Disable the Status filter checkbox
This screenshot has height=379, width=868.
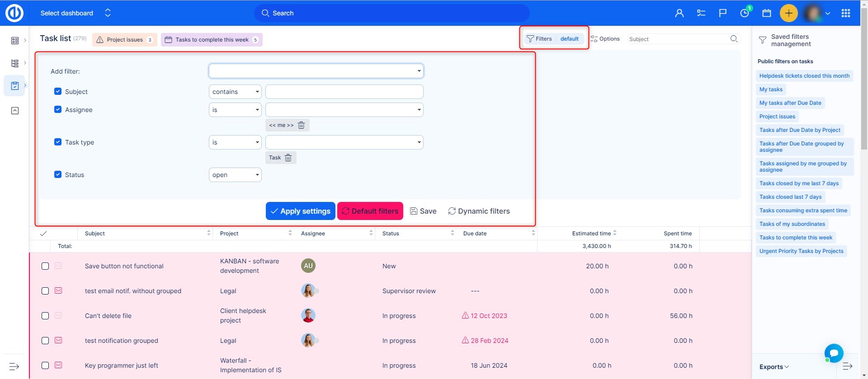pos(58,174)
